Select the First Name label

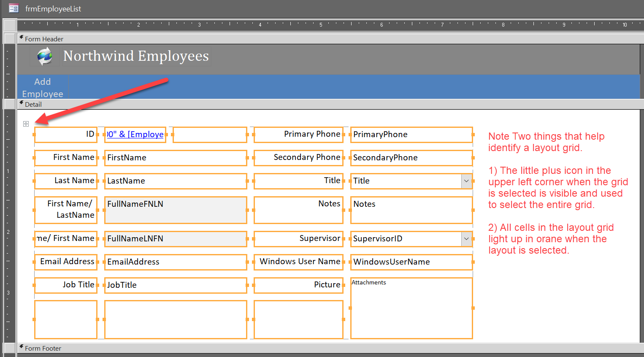(66, 158)
